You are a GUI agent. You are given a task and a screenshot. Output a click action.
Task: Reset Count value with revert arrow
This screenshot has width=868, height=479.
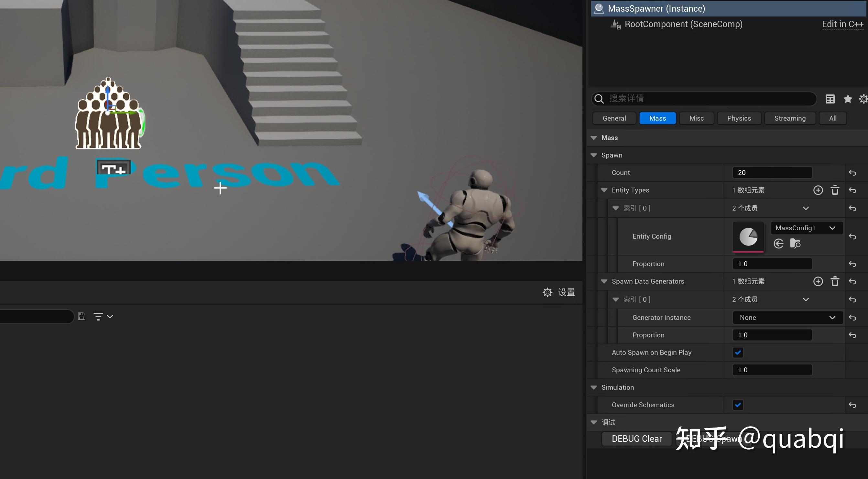[x=852, y=173]
